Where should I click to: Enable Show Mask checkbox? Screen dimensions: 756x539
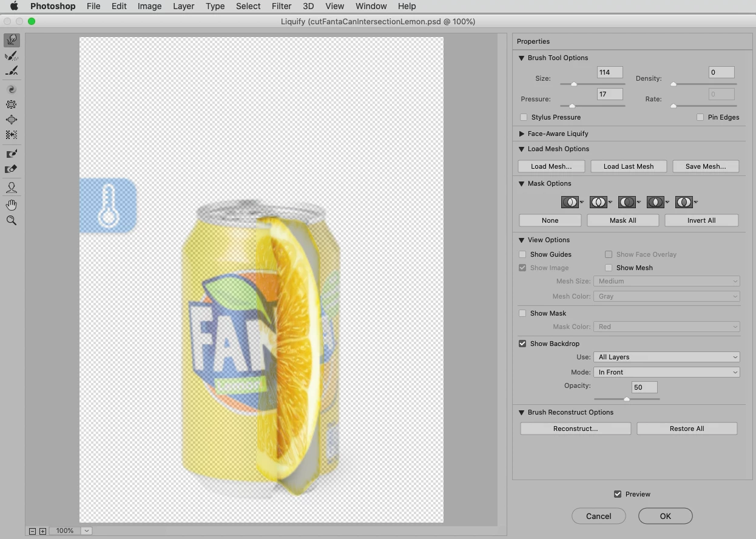pos(522,313)
